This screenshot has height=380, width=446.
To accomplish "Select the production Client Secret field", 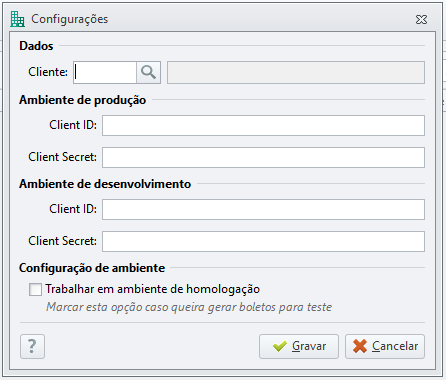I will coord(263,157).
